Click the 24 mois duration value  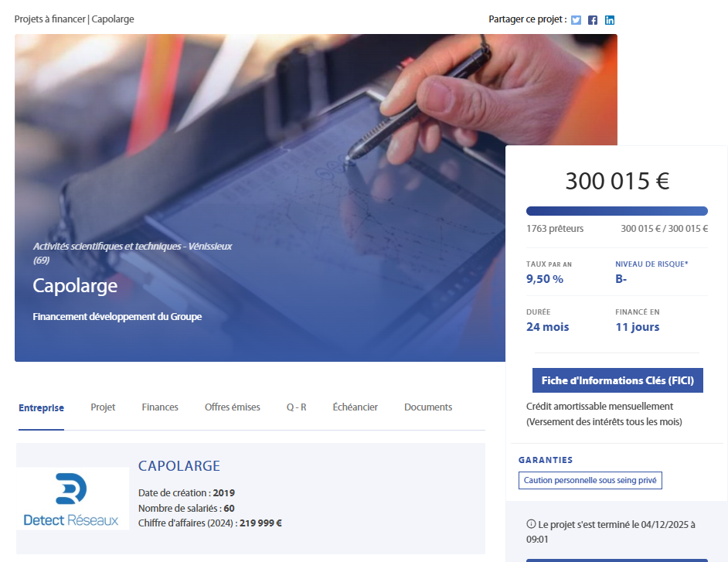pos(547,327)
